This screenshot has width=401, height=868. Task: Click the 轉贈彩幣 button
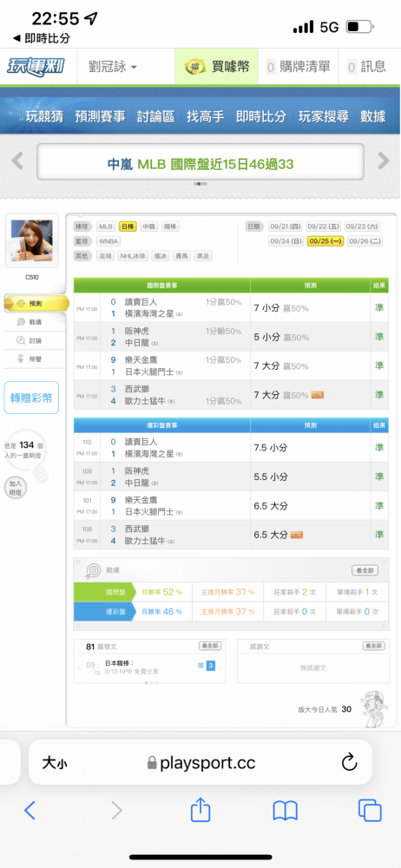click(x=31, y=398)
